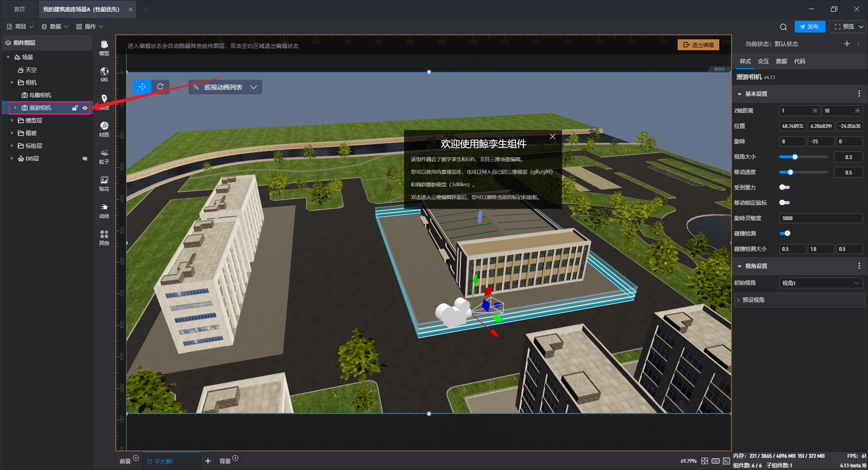The width and height of the screenshot is (868, 470).
Task: Expand the 模型层 folder
Action: (x=12, y=121)
